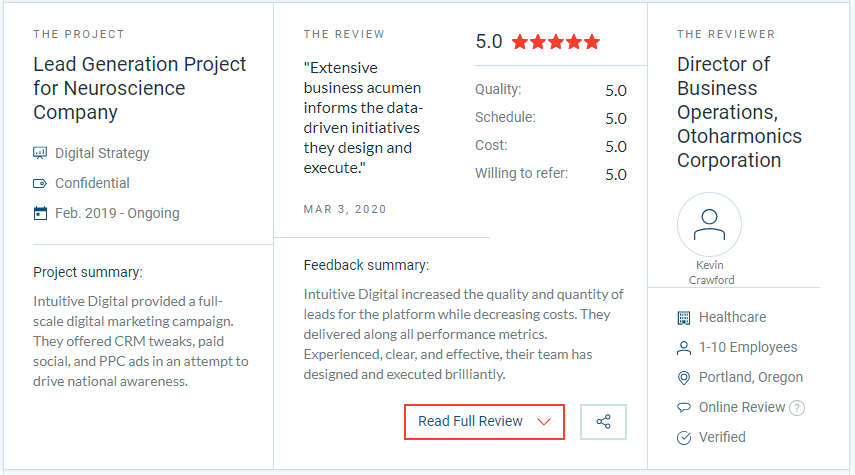Click the calendar icon beside Feb. 2019
Image resolution: width=855 pixels, height=475 pixels.
point(40,213)
